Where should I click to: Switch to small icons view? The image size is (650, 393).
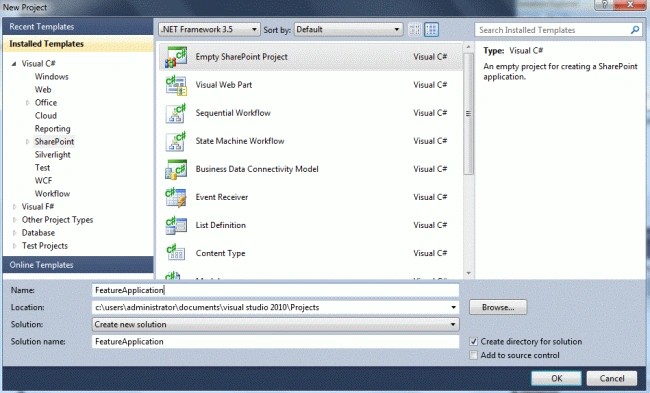415,29
